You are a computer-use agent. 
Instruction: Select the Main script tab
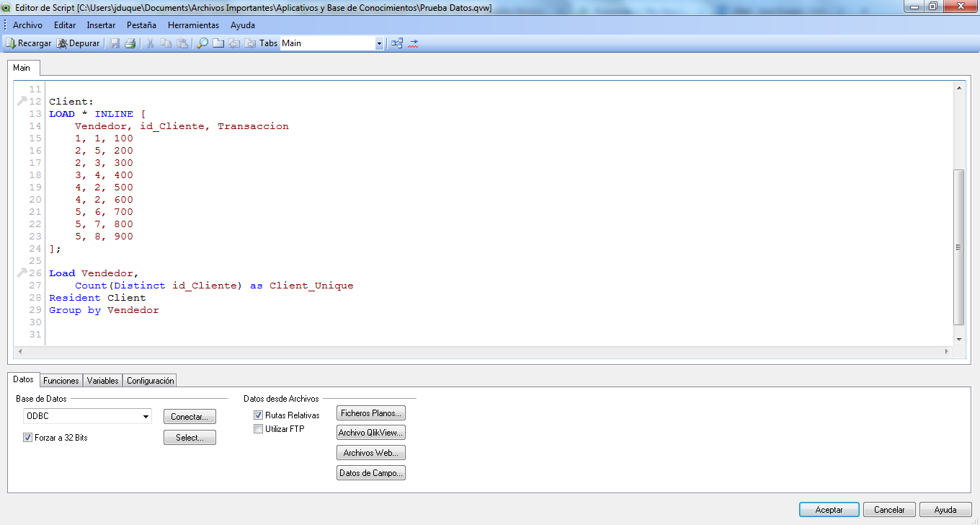tap(22, 68)
